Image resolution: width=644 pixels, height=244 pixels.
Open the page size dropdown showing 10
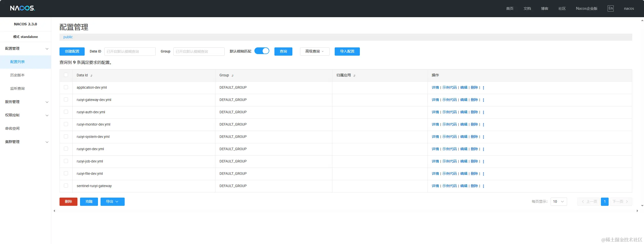(559, 202)
